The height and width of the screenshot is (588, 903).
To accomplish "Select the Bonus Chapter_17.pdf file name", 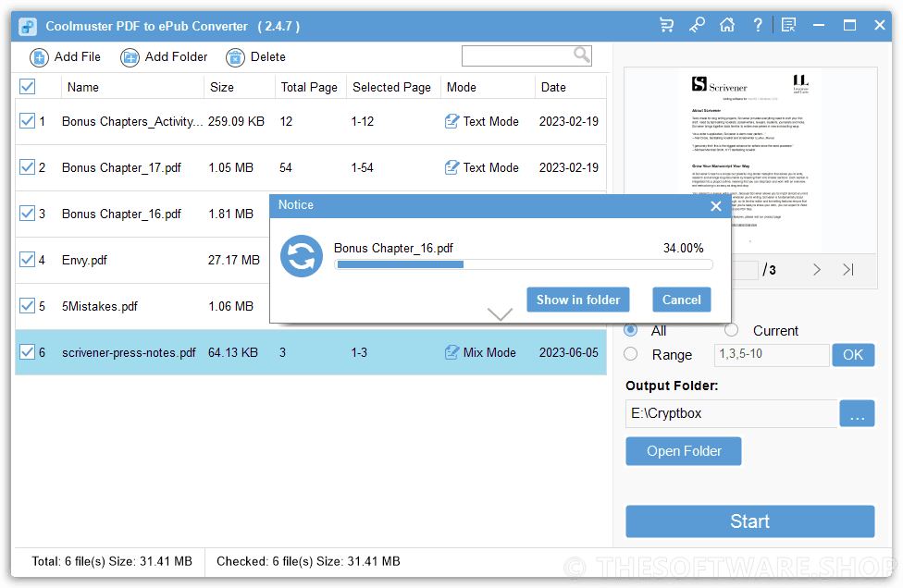I will (x=121, y=168).
